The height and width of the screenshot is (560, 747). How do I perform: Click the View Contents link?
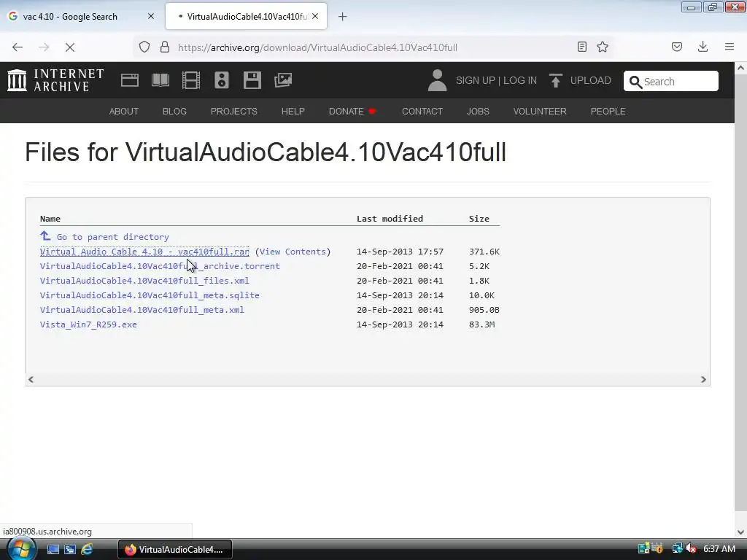[x=293, y=252]
